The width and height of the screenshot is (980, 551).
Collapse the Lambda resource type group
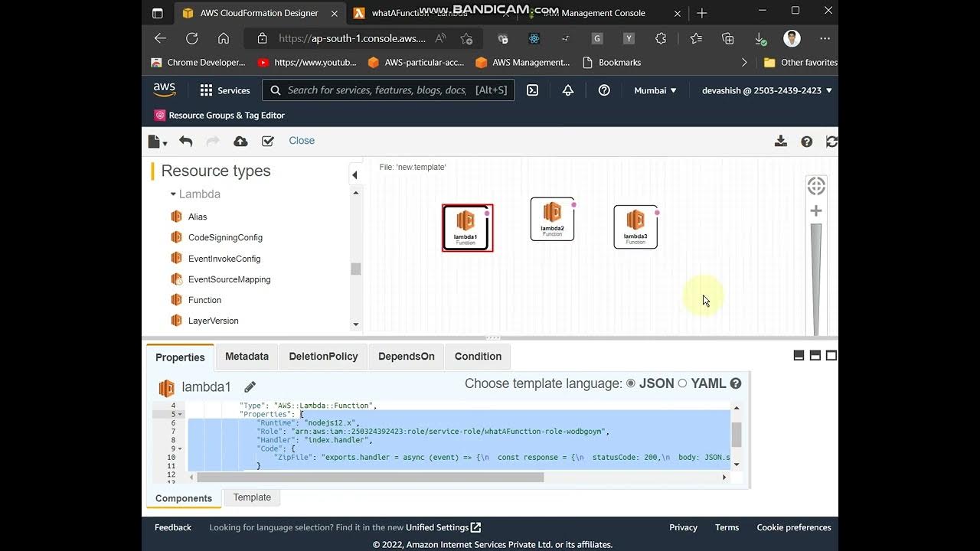coord(173,194)
